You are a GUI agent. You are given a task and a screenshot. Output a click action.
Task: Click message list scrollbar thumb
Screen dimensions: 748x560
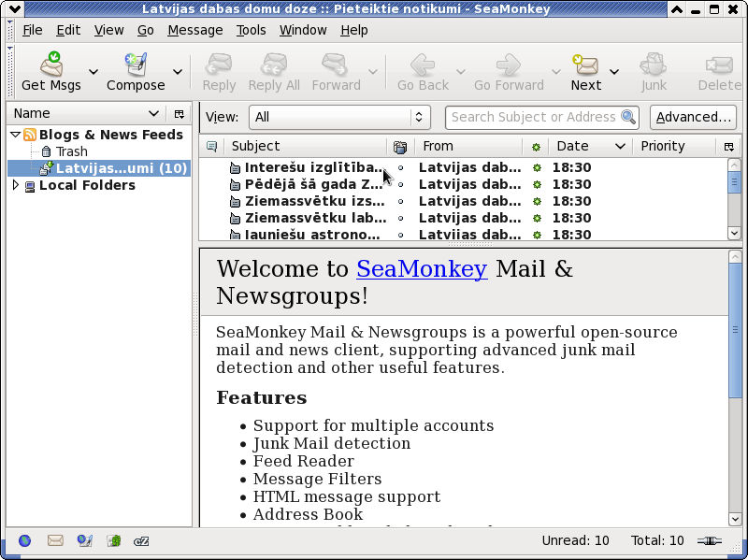[x=734, y=181]
